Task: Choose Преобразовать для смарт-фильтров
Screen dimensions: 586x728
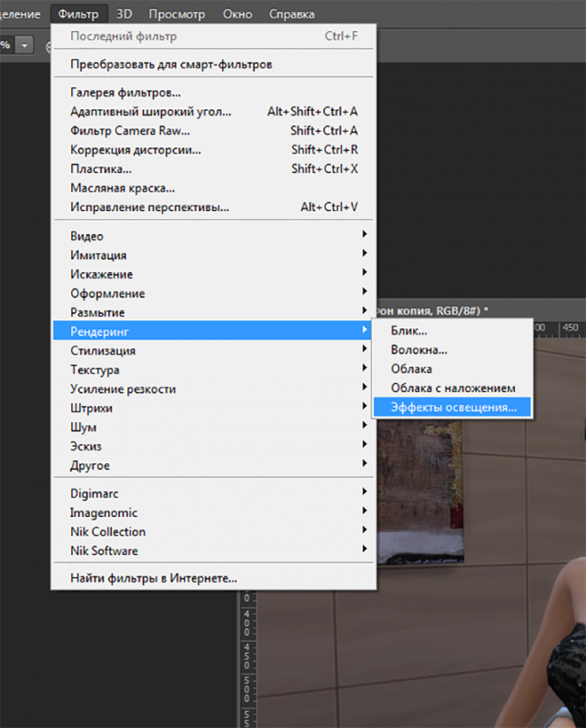Action: click(214, 64)
